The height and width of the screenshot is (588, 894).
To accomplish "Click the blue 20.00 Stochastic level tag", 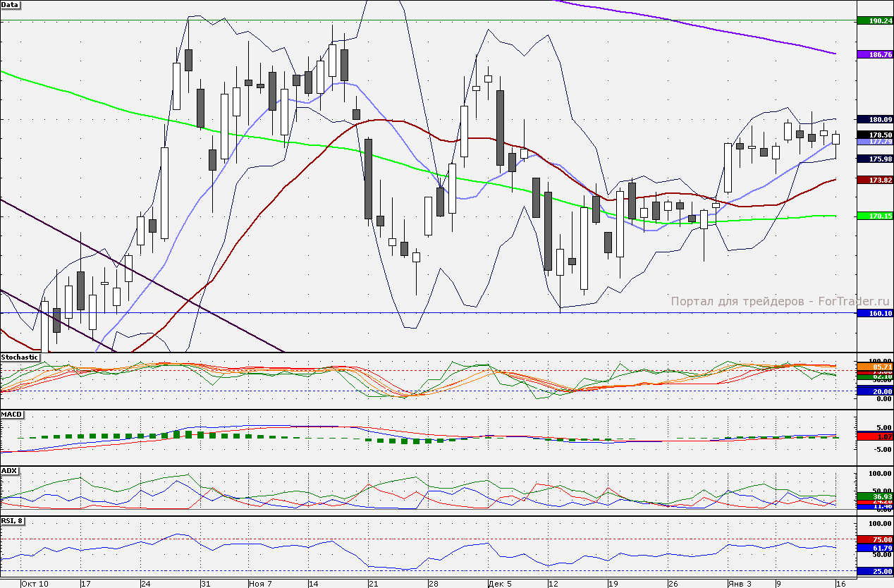I will tap(874, 391).
